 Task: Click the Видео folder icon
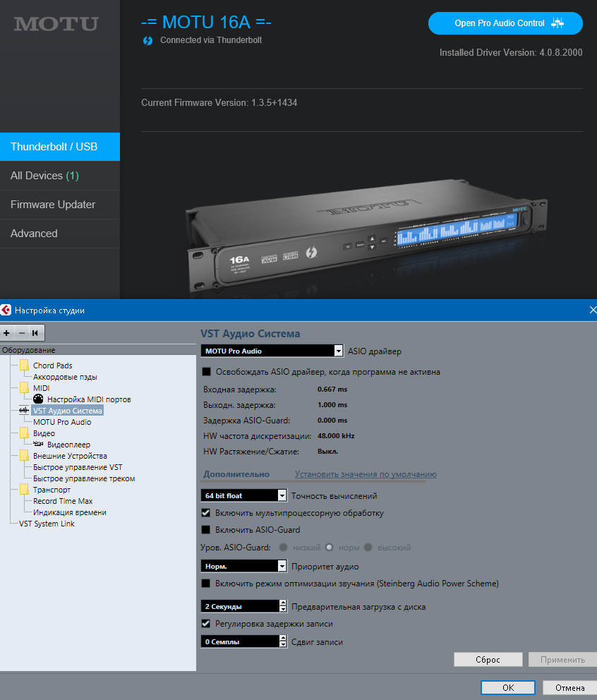point(25,433)
